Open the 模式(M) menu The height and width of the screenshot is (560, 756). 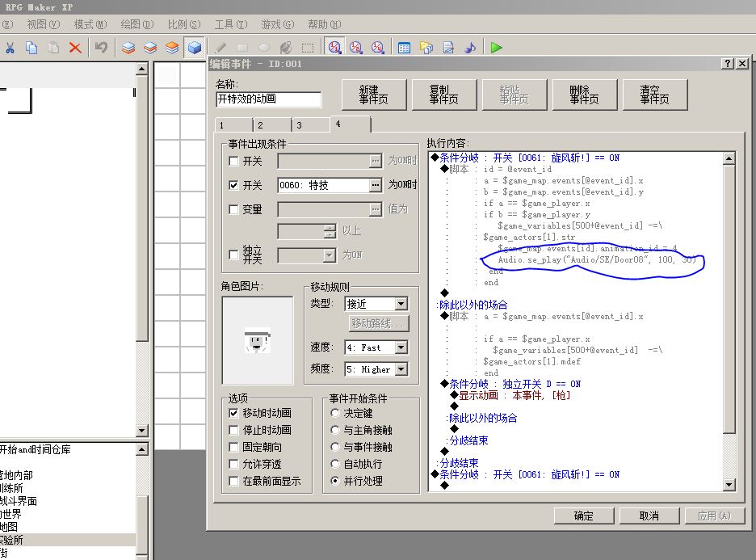point(90,24)
